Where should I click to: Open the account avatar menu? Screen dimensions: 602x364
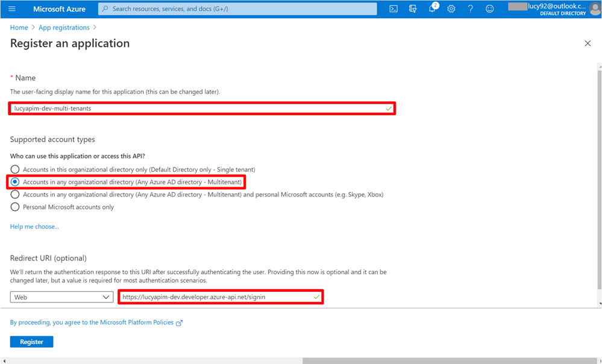pos(595,9)
